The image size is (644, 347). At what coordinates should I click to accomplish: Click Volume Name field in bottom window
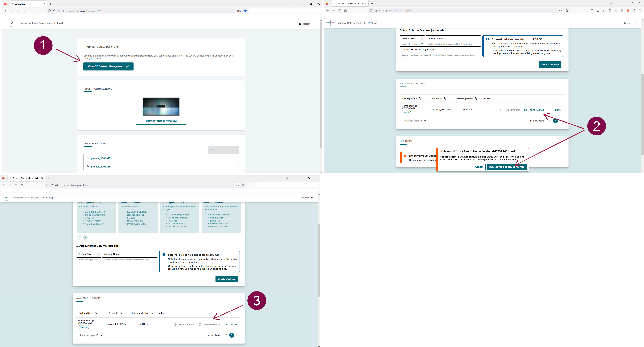pos(130,254)
